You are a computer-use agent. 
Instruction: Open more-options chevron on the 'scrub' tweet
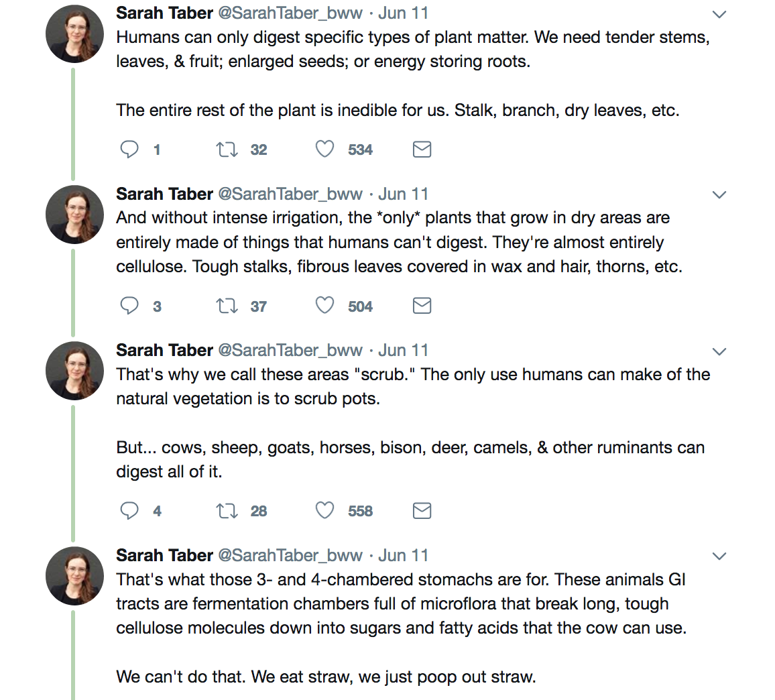(719, 352)
